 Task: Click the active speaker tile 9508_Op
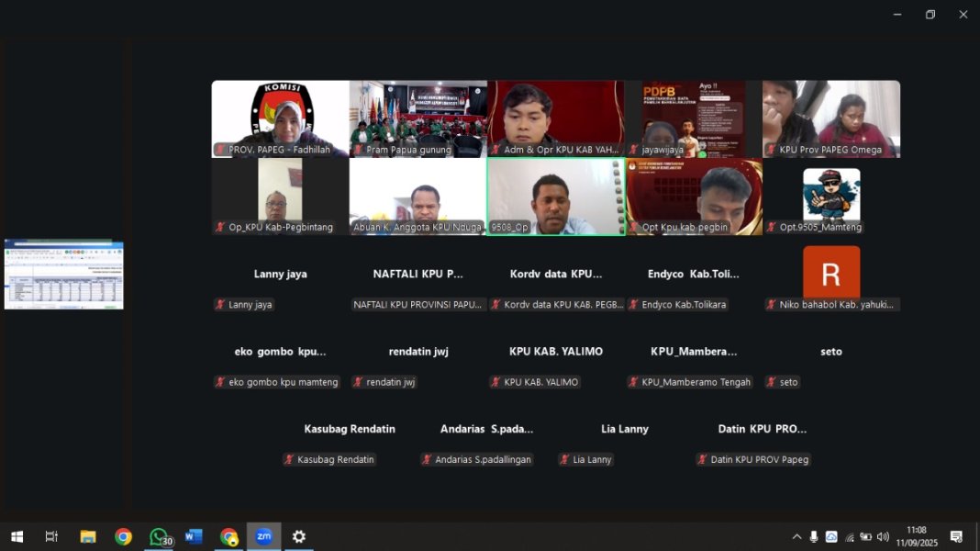point(556,197)
